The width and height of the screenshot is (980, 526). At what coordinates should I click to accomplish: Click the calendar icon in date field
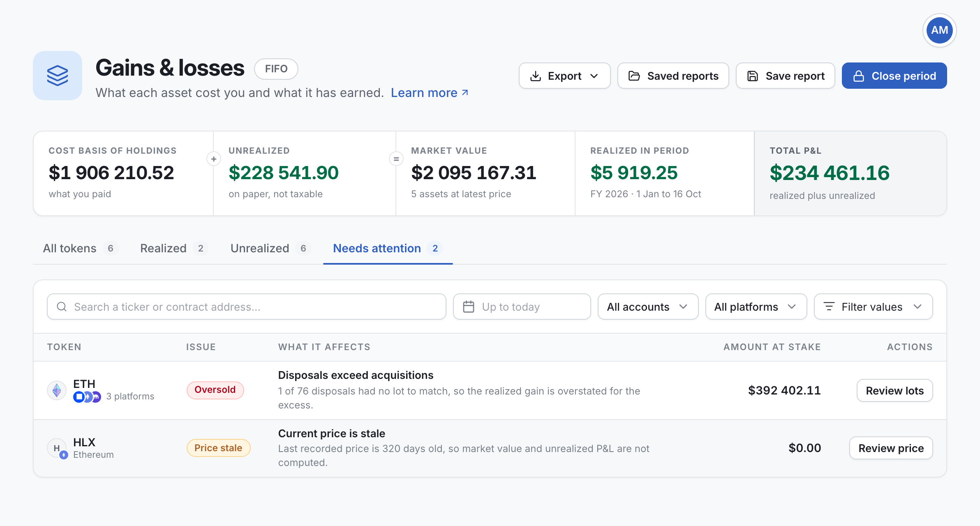tap(469, 307)
